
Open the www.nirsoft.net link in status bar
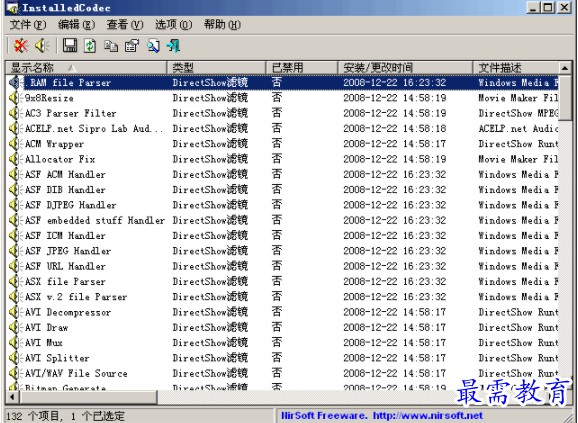pos(428,416)
